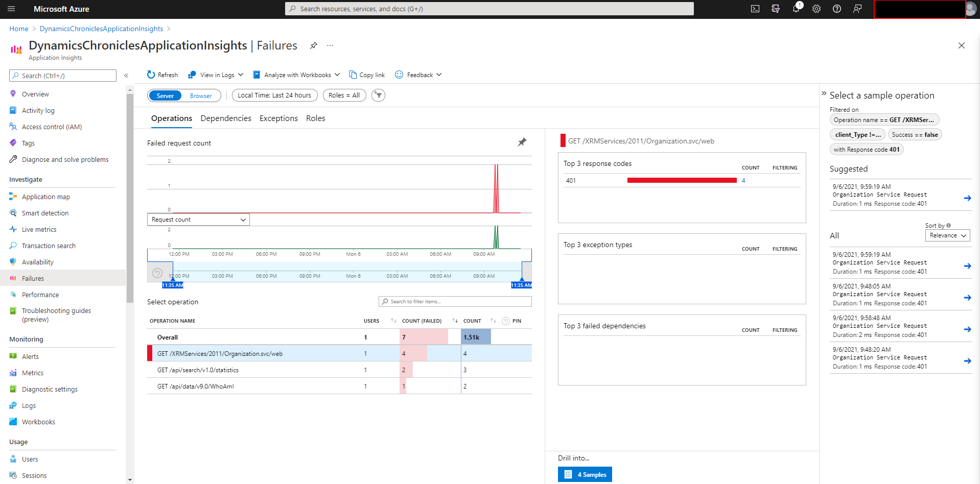Sort by Count (Failed) column arrows

tap(455, 321)
